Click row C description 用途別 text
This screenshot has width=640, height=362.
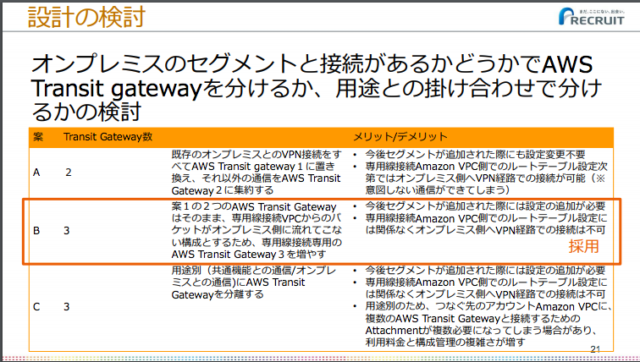[254, 282]
